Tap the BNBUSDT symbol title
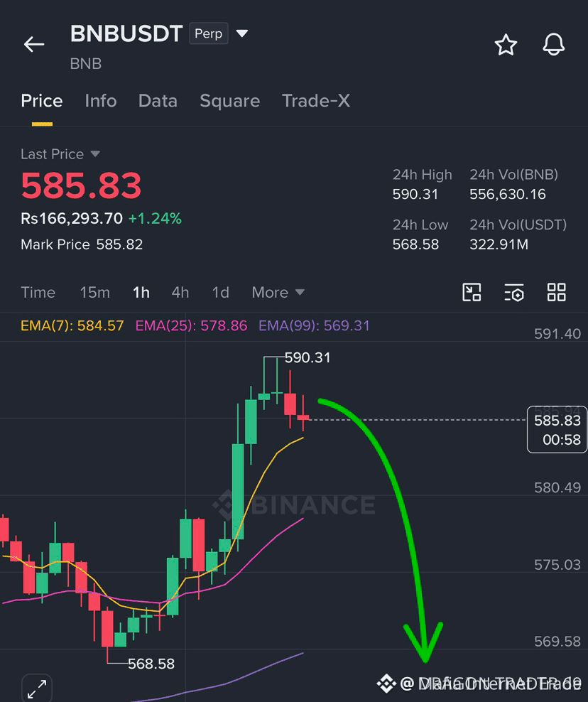 click(x=126, y=33)
